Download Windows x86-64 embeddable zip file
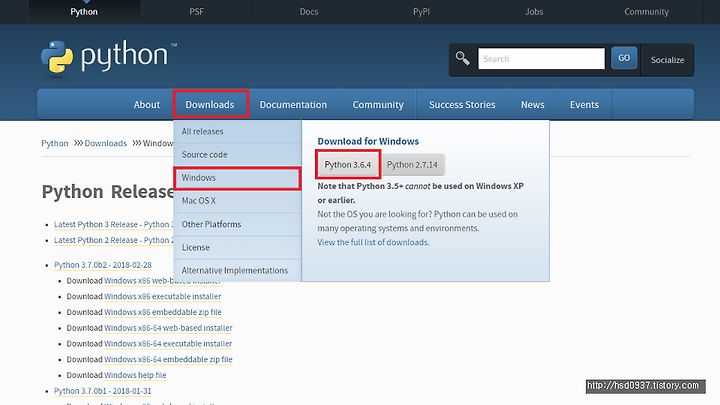Screen dimensions: 720x405 point(168,360)
